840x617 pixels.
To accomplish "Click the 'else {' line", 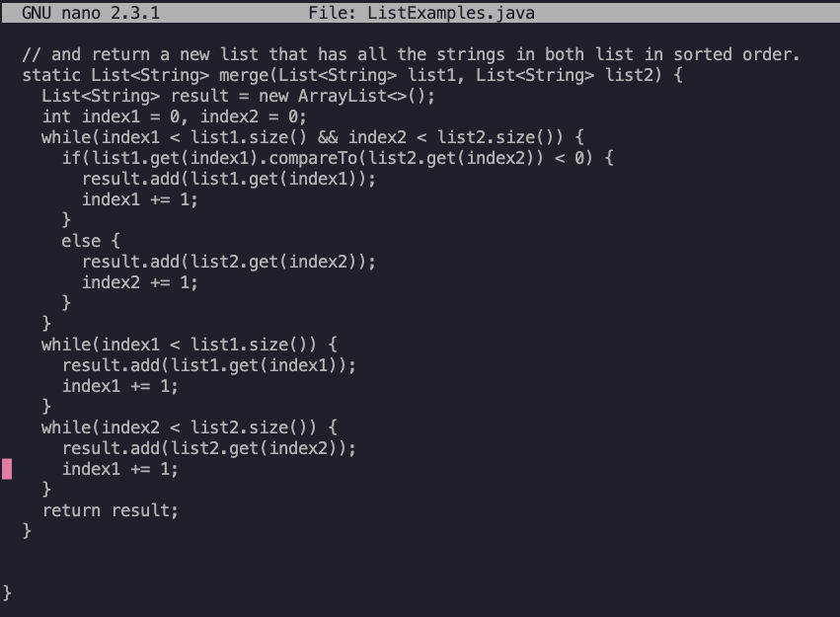I will pos(91,241).
